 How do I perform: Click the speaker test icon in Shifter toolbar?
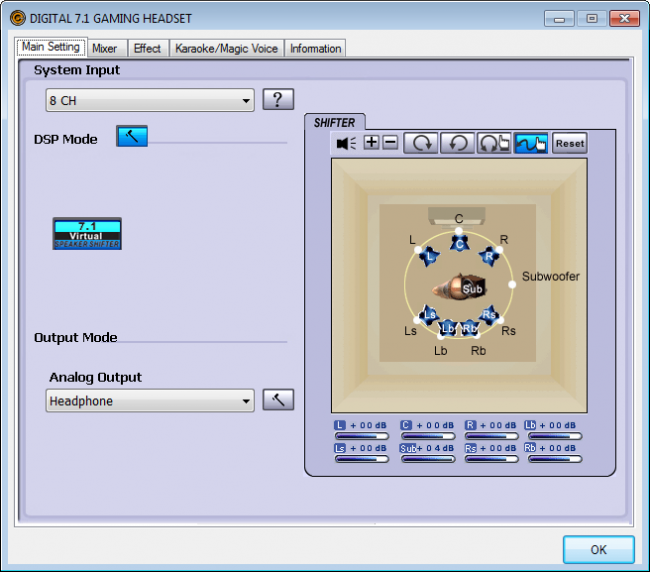click(x=346, y=143)
